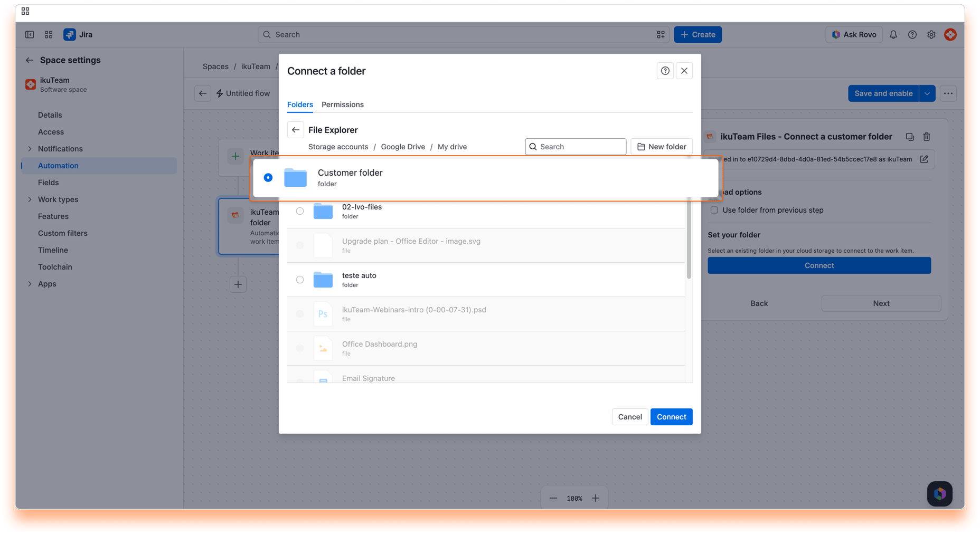Click back arrow next to Untitled flow
The height and width of the screenshot is (535, 980).
tap(203, 93)
